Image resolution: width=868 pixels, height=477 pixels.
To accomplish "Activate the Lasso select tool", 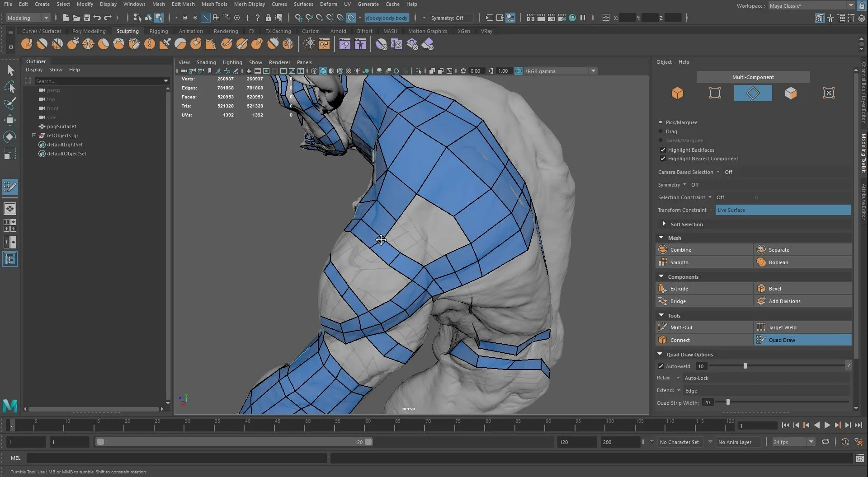I will tap(10, 87).
